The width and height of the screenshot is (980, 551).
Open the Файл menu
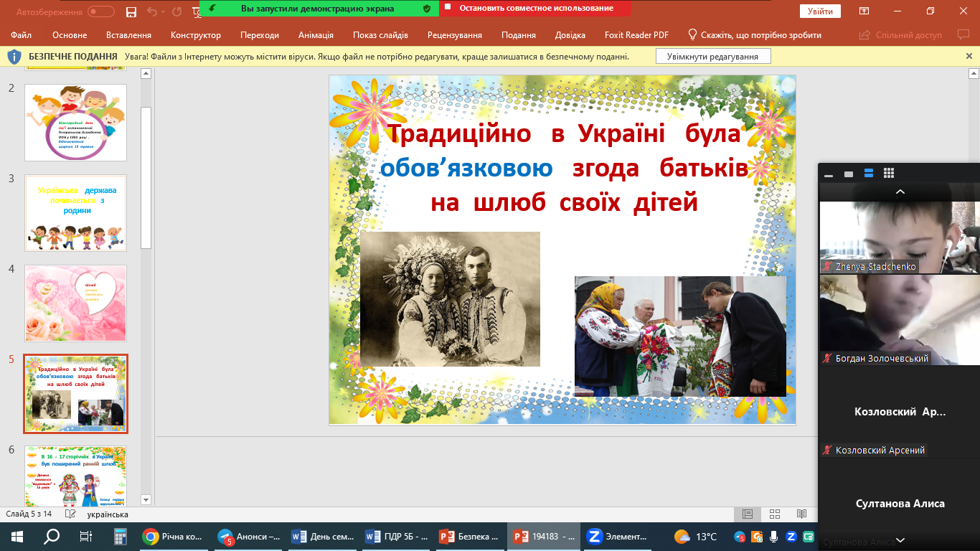[22, 35]
